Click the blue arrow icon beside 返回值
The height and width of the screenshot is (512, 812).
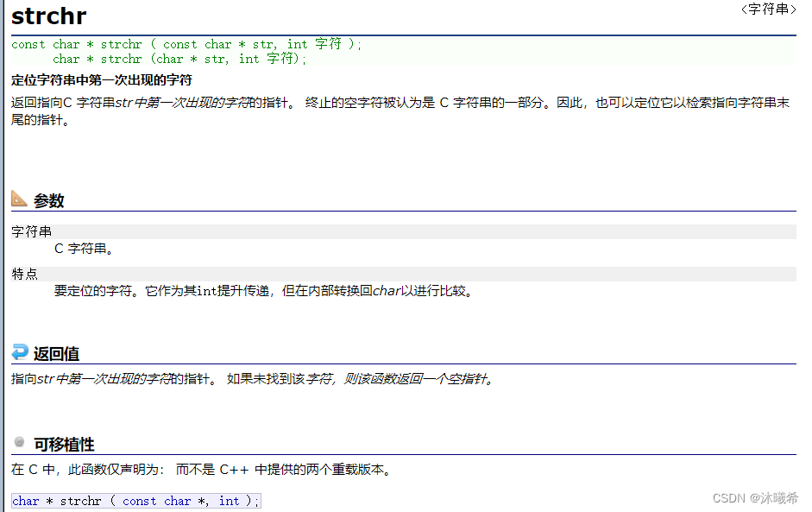point(19,352)
